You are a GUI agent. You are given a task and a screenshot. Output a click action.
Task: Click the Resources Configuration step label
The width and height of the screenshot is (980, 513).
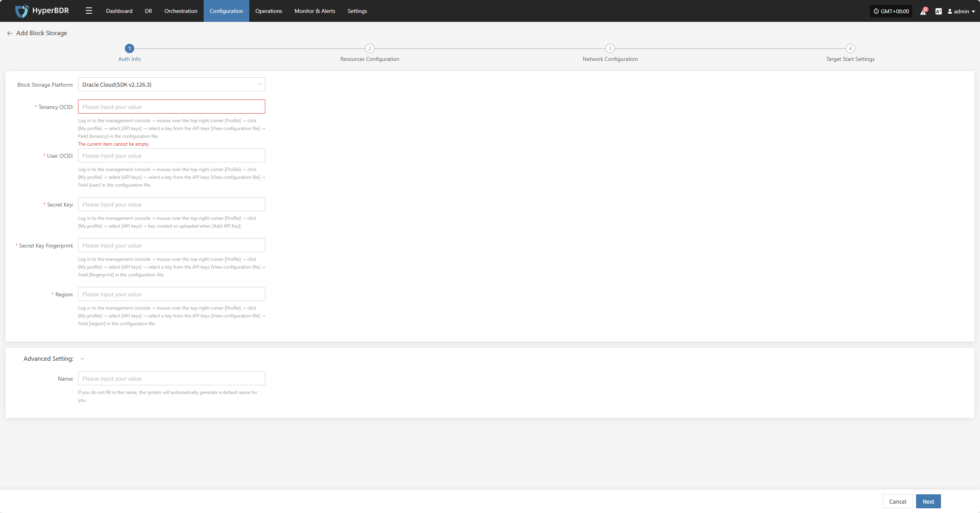[x=370, y=59]
